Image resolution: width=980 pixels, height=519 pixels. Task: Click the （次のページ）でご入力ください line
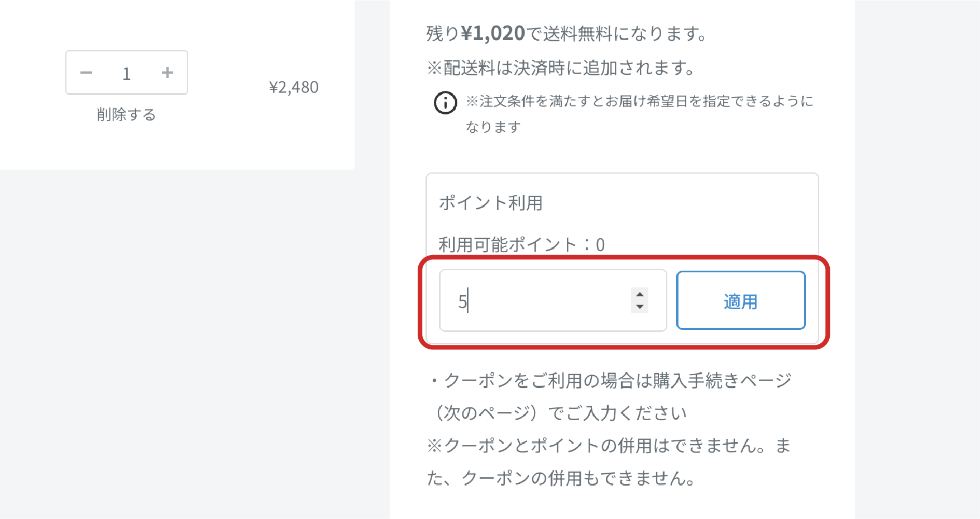(558, 413)
